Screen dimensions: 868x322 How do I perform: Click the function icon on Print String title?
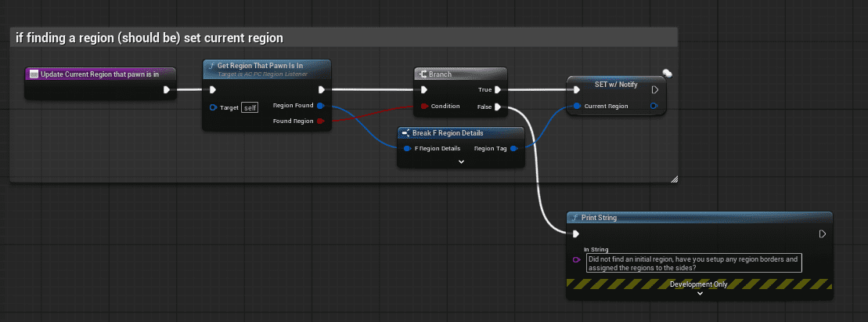pyautogui.click(x=575, y=218)
